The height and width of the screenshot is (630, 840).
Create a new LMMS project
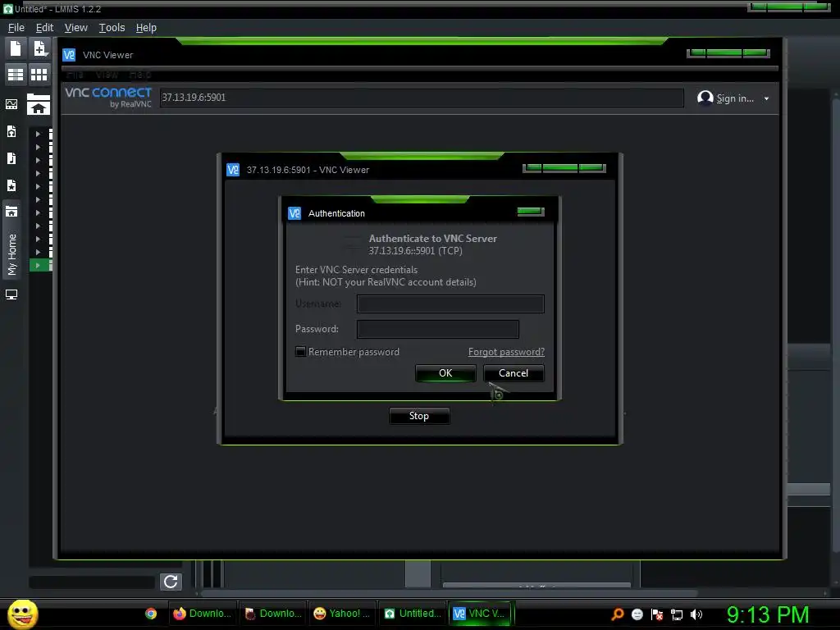tap(16, 48)
